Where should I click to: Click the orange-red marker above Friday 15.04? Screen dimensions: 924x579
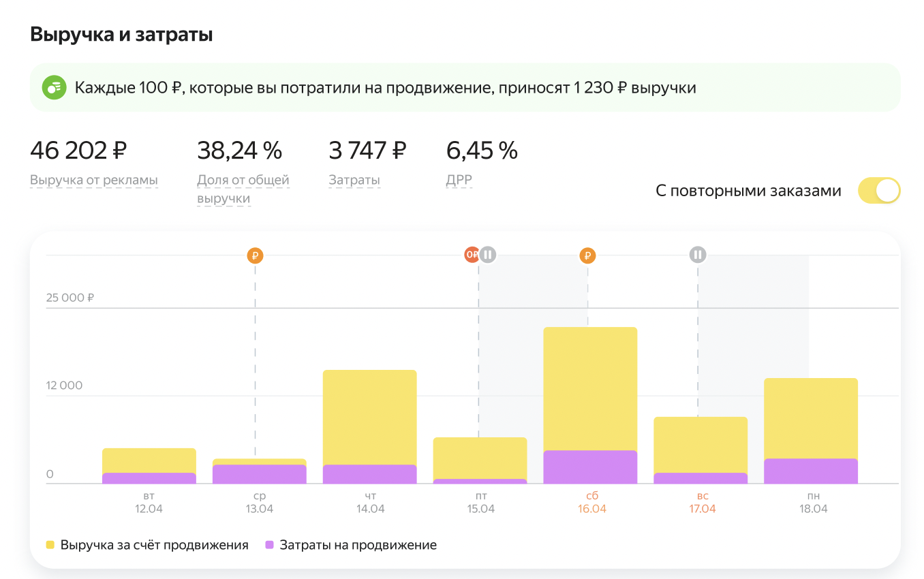(x=471, y=255)
